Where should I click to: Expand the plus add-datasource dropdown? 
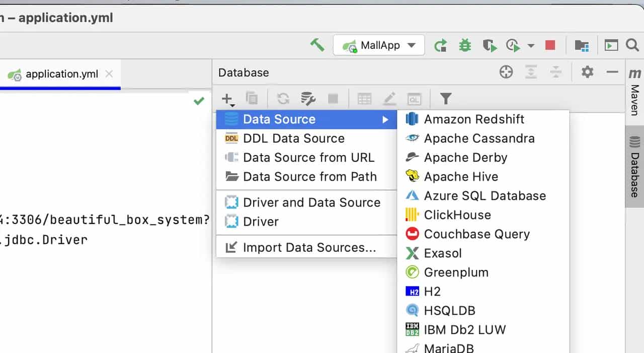tap(227, 99)
